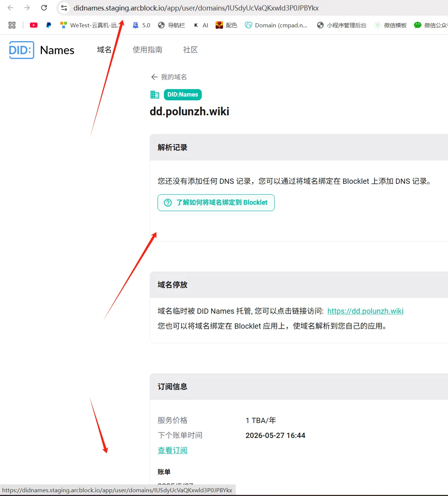Open the 5.0 bookmark
The height and width of the screenshot is (496, 448).
(141, 25)
